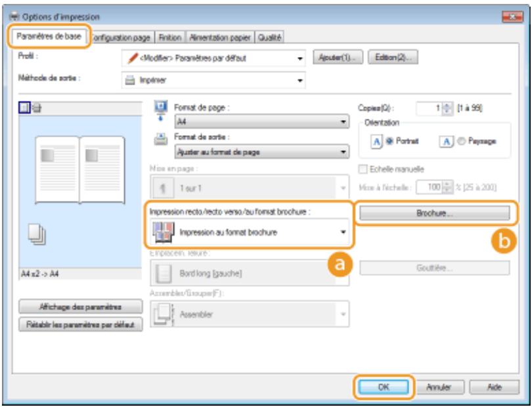Click the stacked pages collate icon in preview
The width and height of the screenshot is (532, 407).
point(37,234)
